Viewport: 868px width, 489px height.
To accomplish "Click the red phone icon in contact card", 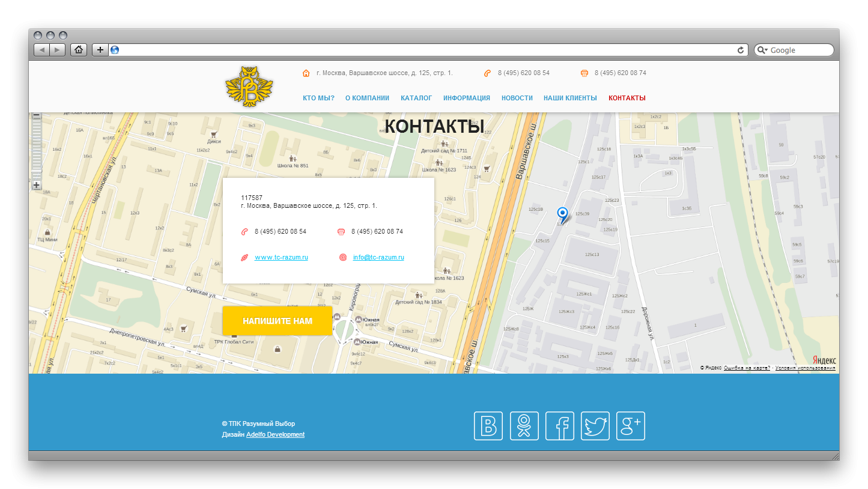I will pyautogui.click(x=244, y=231).
